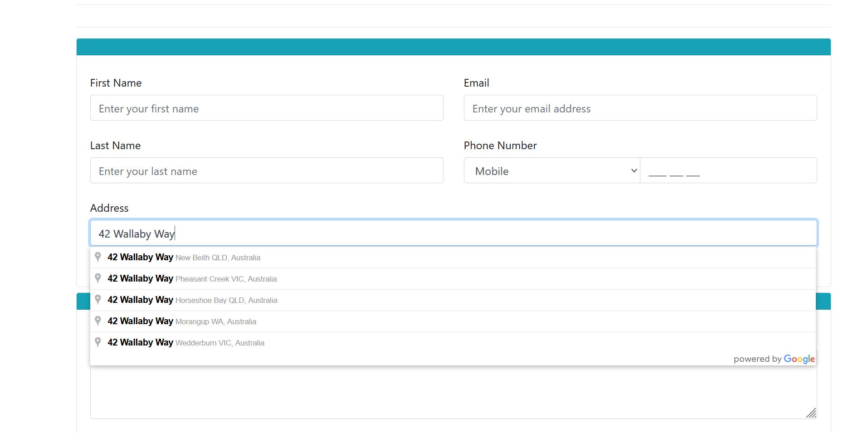Click the phone number input field

(x=729, y=170)
